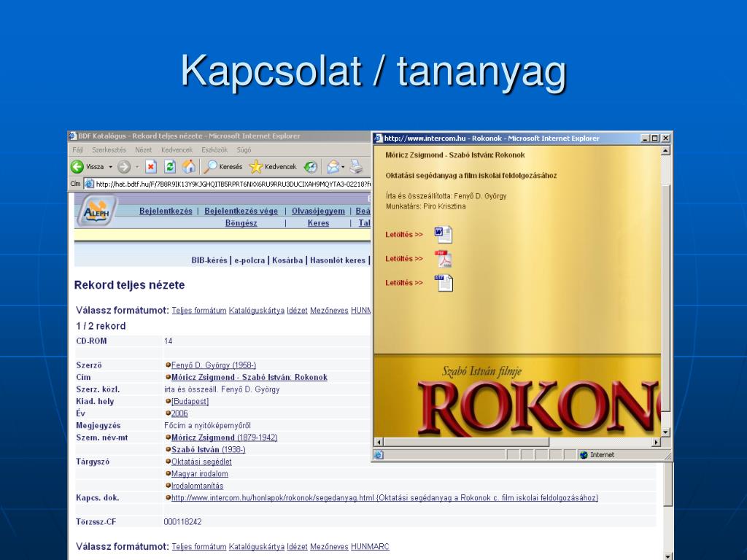Click the Print icon in IE toolbar

356,167
